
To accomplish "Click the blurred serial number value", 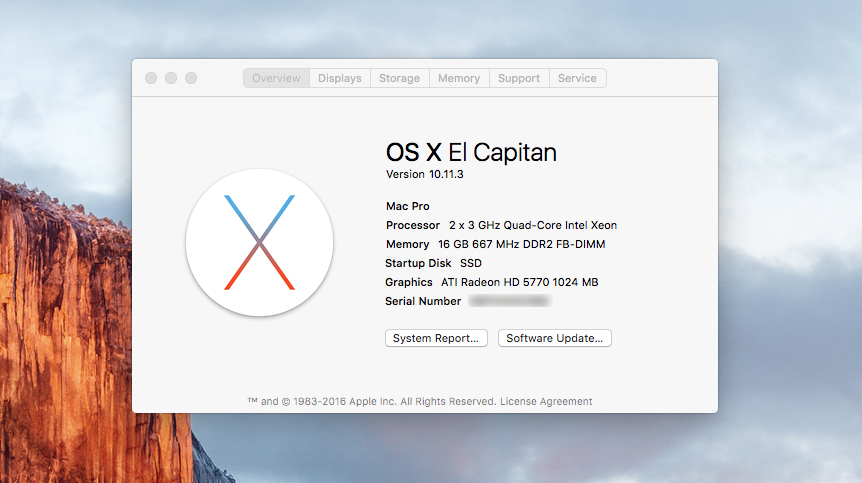I will pos(510,301).
